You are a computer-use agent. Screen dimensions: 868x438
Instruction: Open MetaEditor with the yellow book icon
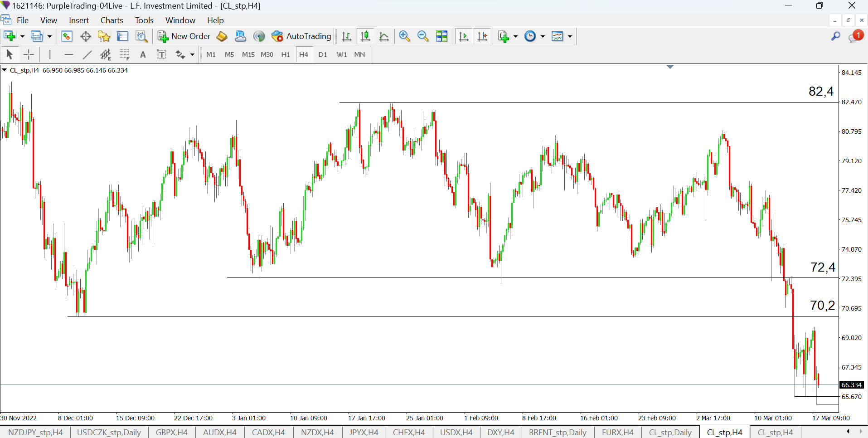click(222, 36)
